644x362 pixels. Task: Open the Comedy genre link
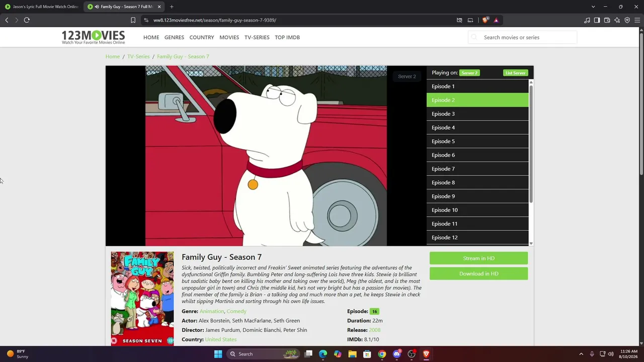coord(236,311)
